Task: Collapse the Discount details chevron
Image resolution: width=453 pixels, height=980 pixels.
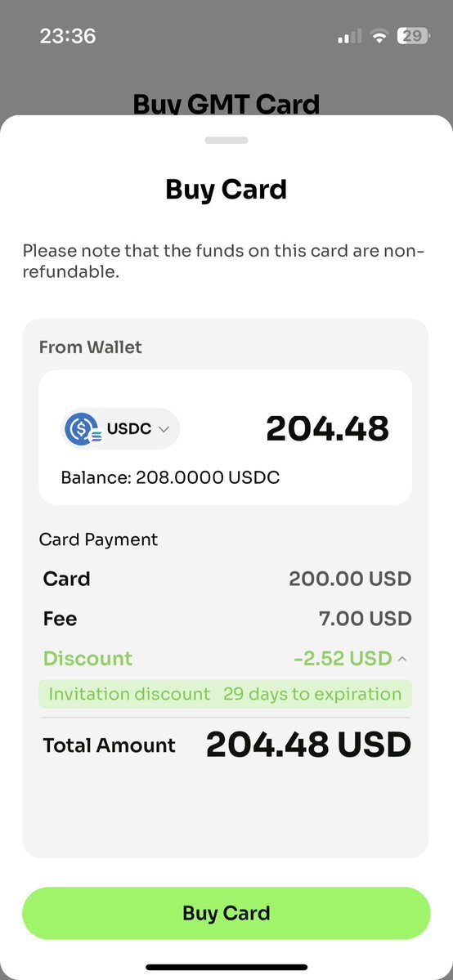Action: click(402, 659)
